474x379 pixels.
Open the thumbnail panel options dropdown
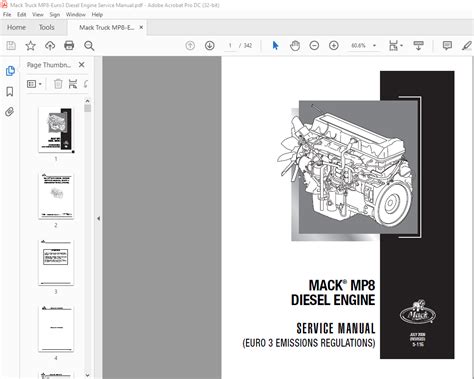pos(34,84)
